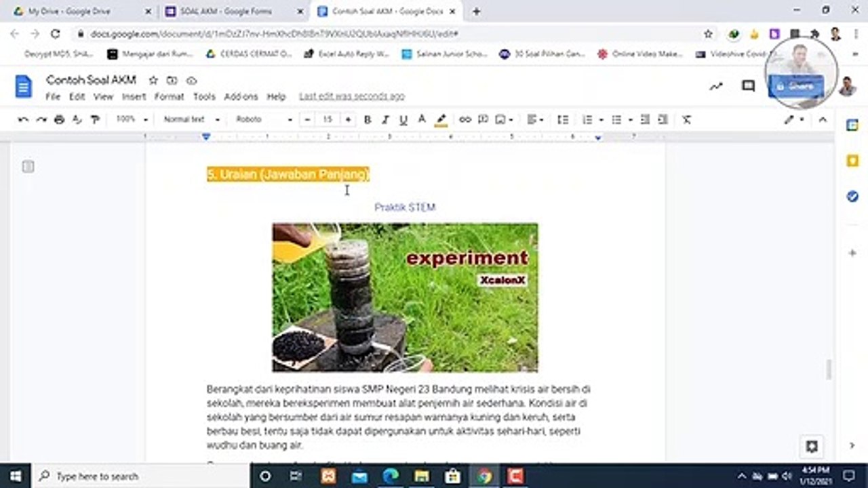Increase paragraph indent
The width and height of the screenshot is (868, 488).
[663, 119]
